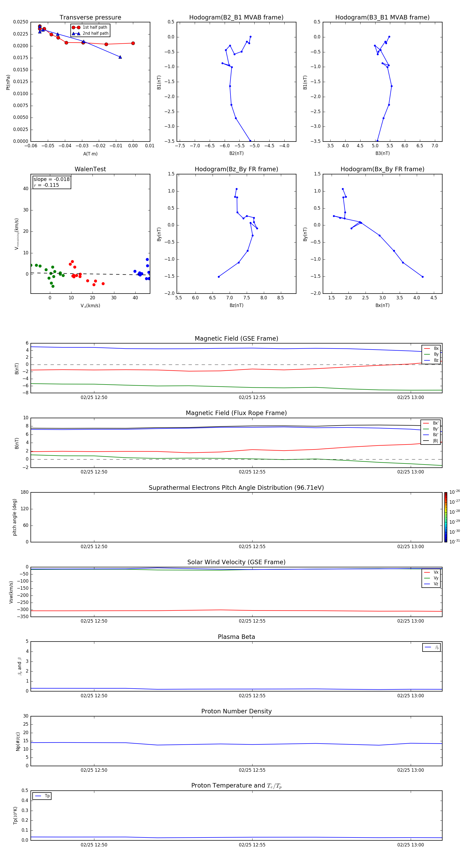Click the "Vsw(km/s)" y-axis label
Viewport: 473px width, 868px height.
tap(11, 592)
